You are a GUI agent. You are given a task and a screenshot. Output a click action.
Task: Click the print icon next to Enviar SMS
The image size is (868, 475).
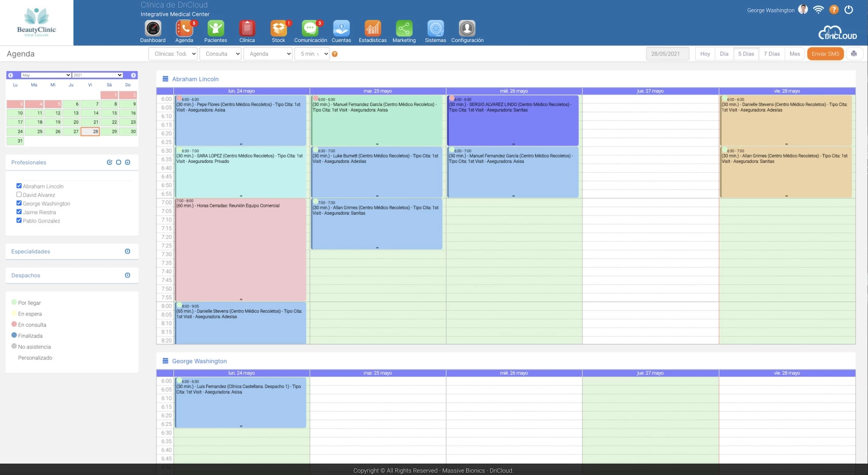[x=854, y=53]
